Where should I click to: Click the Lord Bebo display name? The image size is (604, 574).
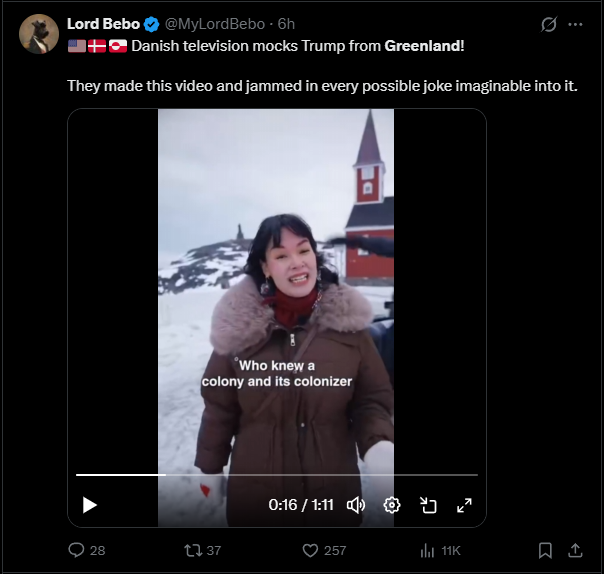point(103,24)
